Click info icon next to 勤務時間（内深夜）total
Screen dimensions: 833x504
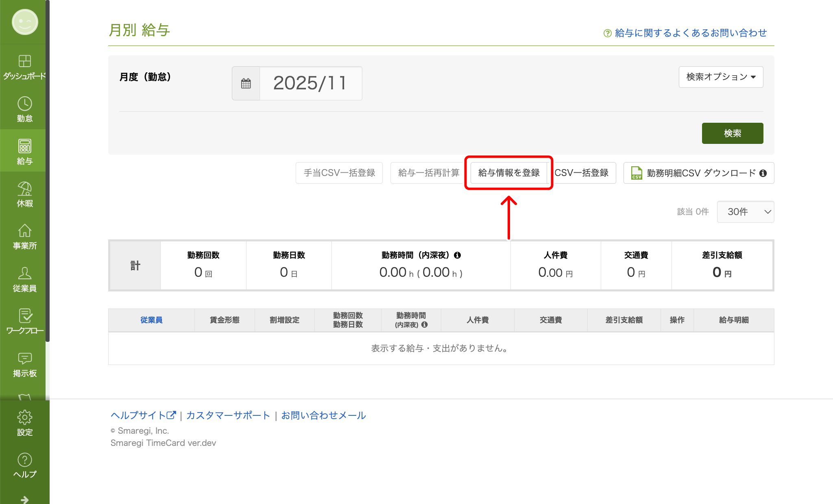(458, 255)
